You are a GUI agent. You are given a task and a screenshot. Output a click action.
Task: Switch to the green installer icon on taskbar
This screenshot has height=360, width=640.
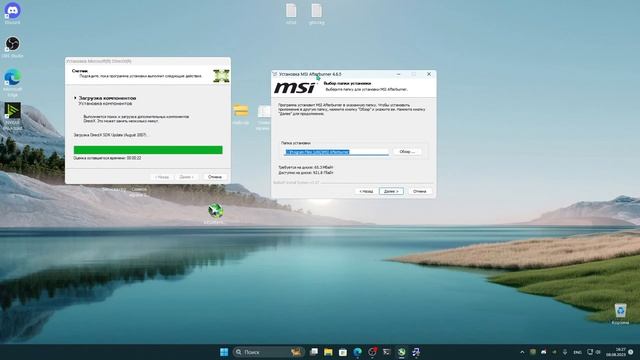point(402,352)
